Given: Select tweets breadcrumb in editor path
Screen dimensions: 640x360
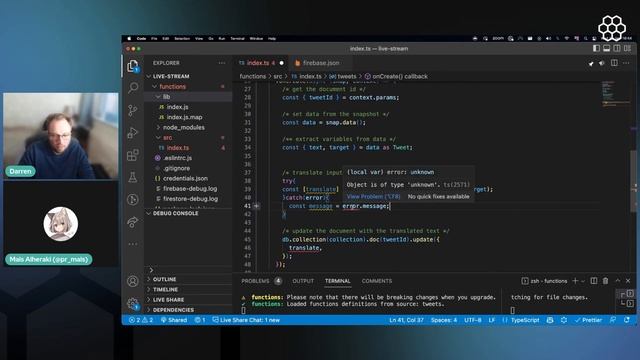Looking at the screenshot, I should coord(347,76).
